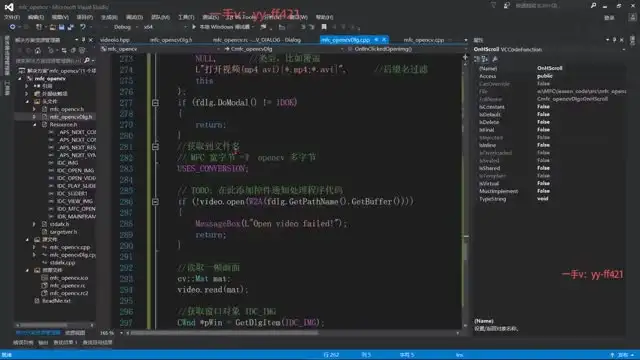The image size is (640, 360).
Task: Collapse the mfc_opencv project node
Action: (x=20, y=78)
